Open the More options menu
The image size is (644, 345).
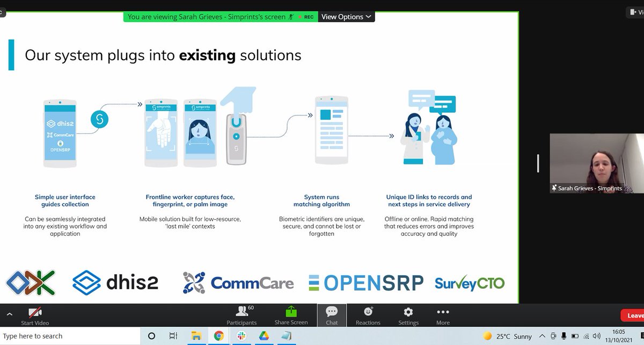(443, 316)
